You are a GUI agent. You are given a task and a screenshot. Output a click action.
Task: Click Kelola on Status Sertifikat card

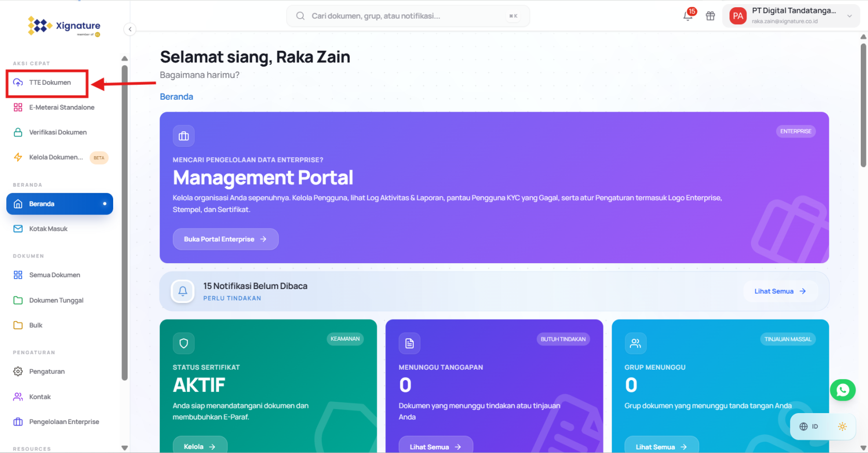tap(200, 446)
